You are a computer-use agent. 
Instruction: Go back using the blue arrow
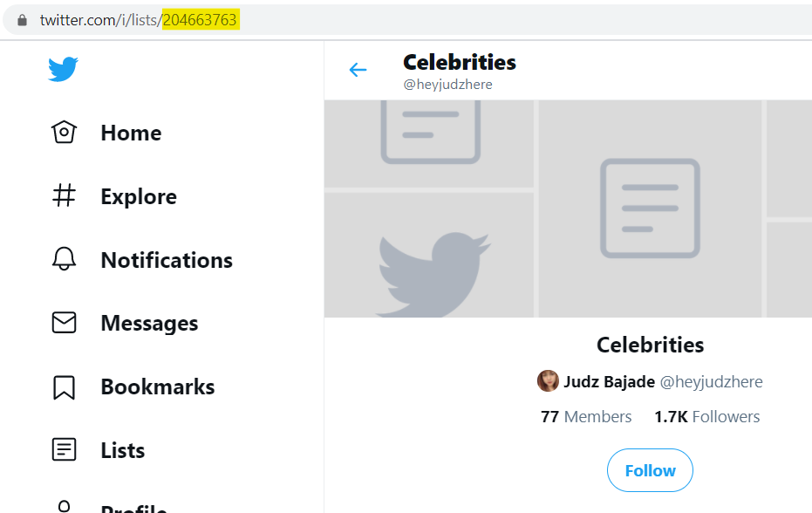(x=358, y=70)
